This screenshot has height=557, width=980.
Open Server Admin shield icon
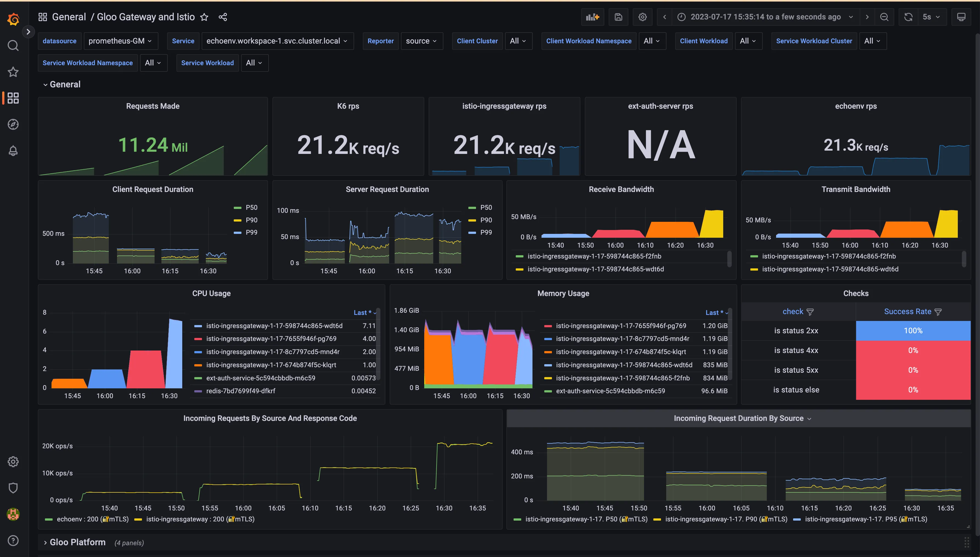pyautogui.click(x=13, y=488)
